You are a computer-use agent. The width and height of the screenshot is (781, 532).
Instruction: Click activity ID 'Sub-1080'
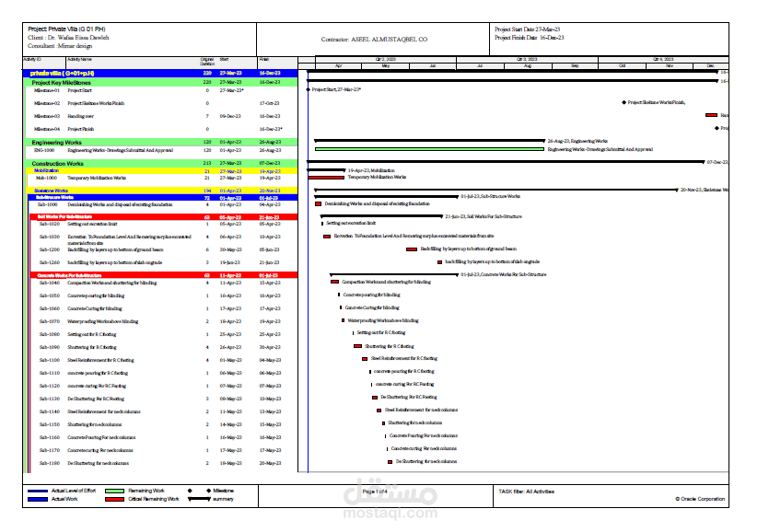pyautogui.click(x=50, y=335)
